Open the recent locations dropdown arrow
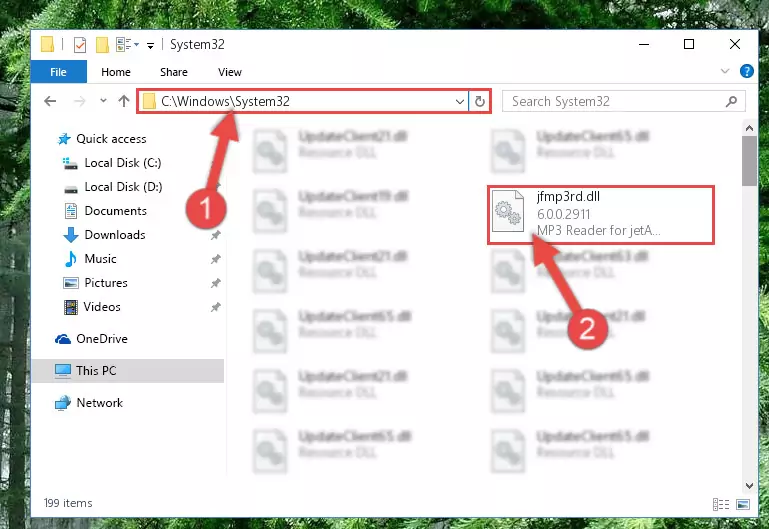769x529 pixels. [103, 101]
